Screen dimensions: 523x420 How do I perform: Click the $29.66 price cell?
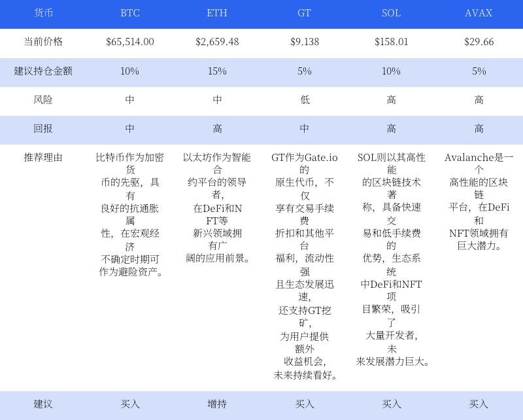[x=479, y=42]
